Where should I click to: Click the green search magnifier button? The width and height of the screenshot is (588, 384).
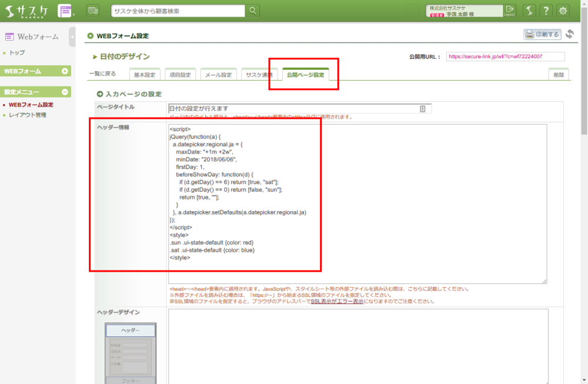(253, 11)
